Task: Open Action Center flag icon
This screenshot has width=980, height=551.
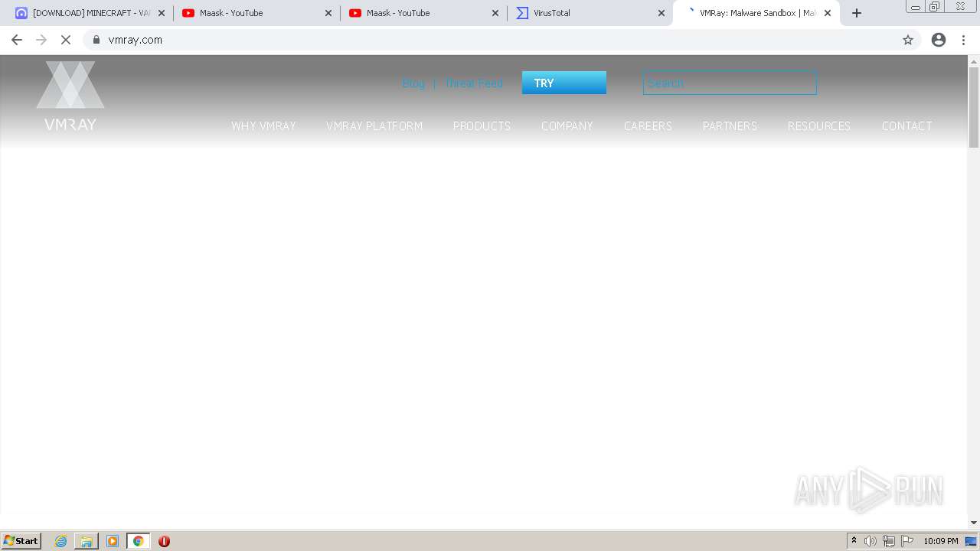Action: pos(907,541)
